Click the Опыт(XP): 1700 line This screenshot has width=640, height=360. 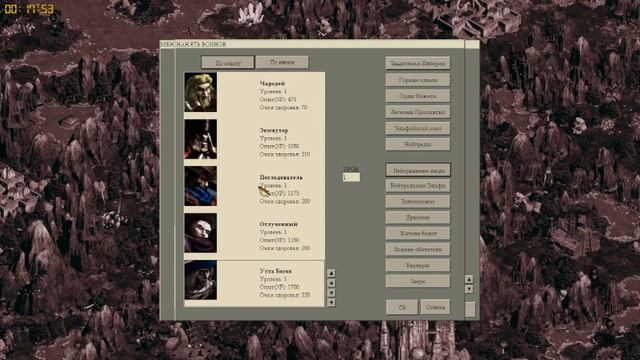(279, 287)
